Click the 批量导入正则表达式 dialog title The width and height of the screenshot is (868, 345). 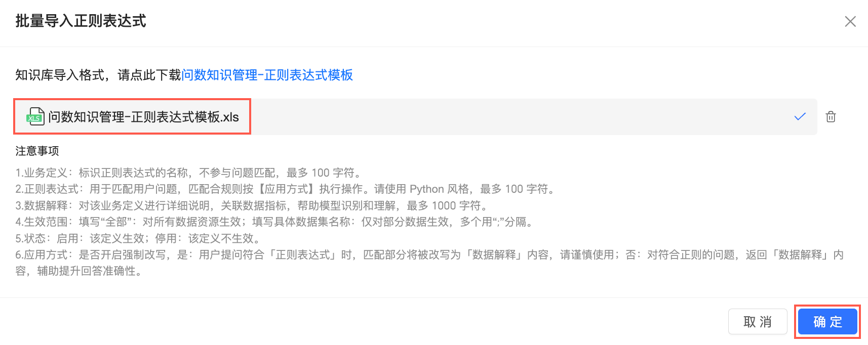point(81,21)
